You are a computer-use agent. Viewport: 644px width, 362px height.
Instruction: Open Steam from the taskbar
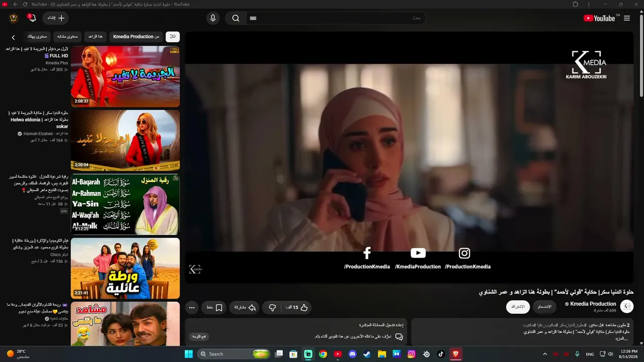(367, 354)
